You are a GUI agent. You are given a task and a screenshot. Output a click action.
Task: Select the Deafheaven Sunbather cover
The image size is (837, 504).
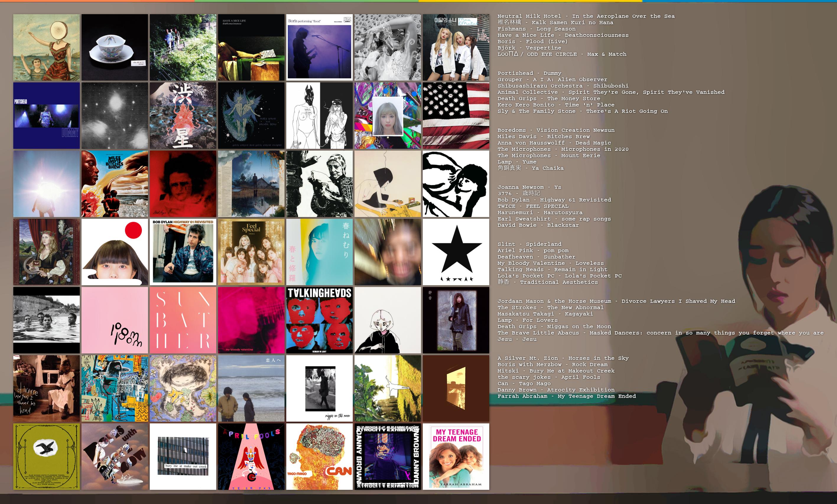point(183,320)
